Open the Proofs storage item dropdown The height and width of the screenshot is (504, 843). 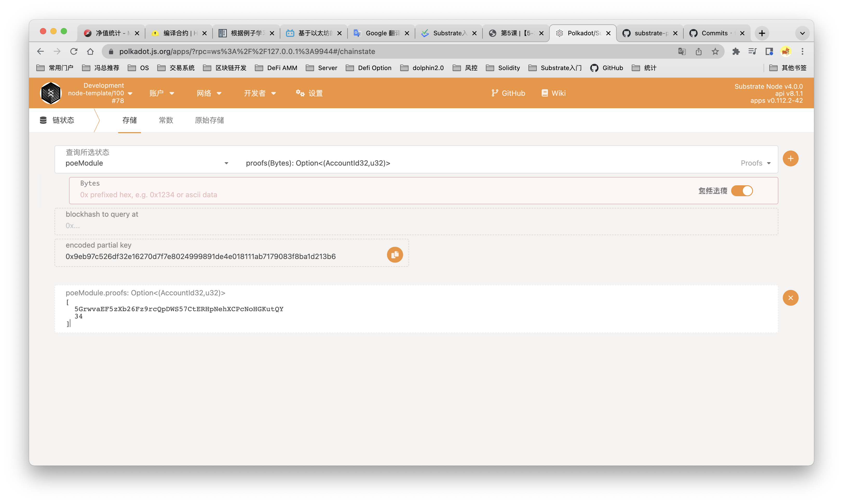(x=755, y=163)
